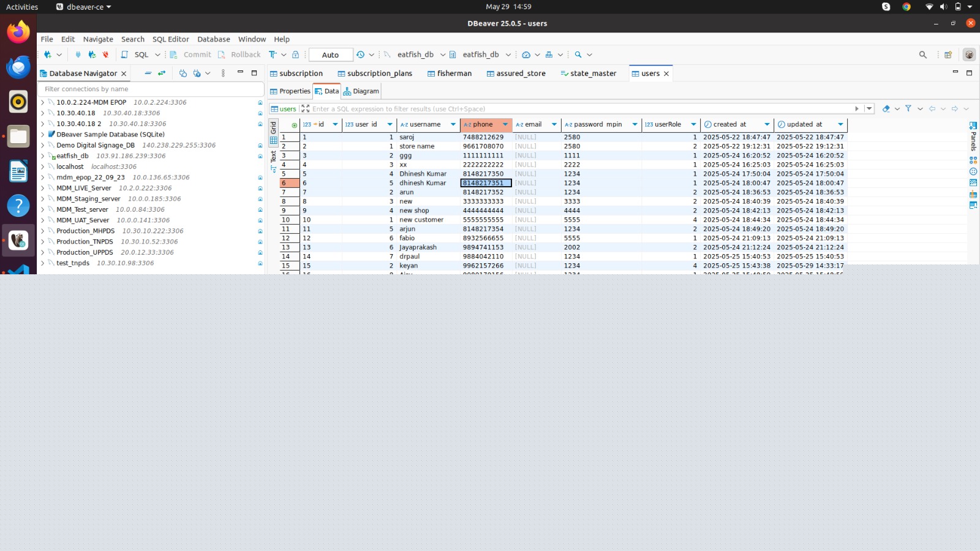This screenshot has height=551, width=980.
Task: Click the Properties view tab
Action: click(290, 91)
